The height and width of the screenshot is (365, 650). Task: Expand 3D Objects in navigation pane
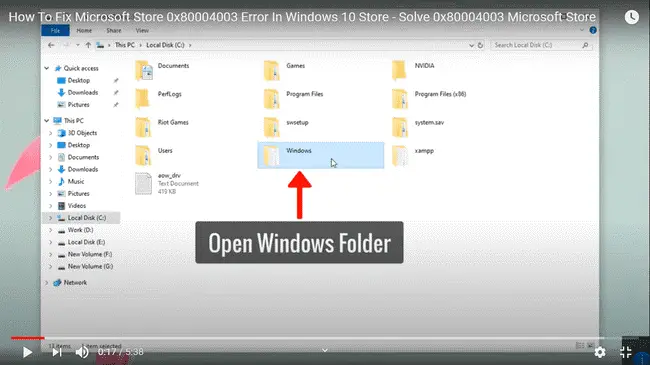pos(51,133)
